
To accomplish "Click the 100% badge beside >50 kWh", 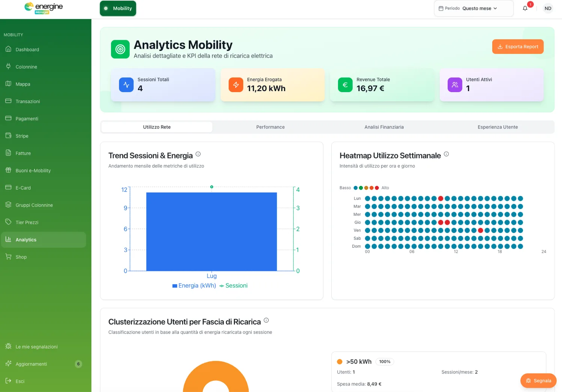I will [x=385, y=362].
